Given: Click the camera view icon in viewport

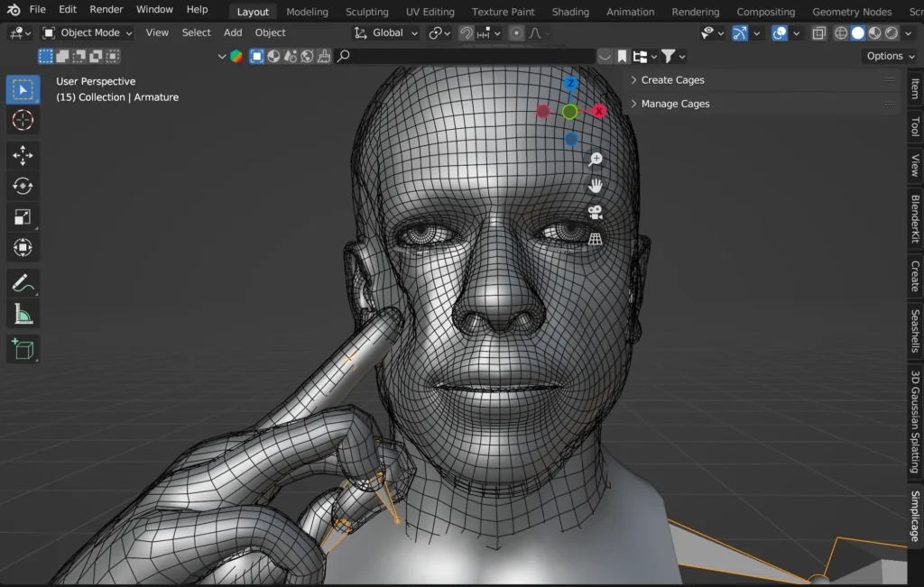Looking at the screenshot, I should click(595, 212).
